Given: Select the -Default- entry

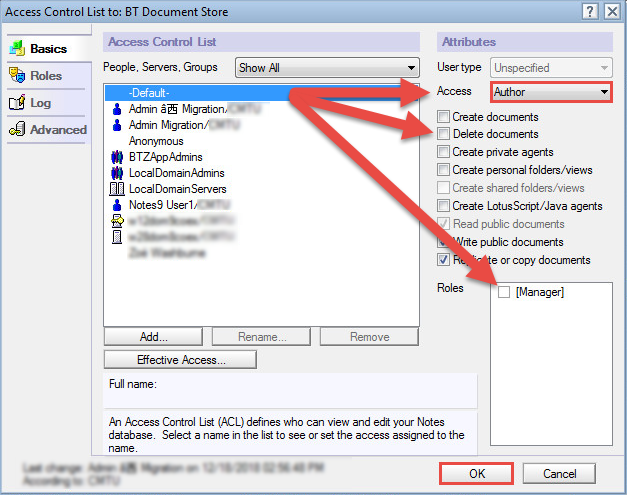Looking at the screenshot, I should coord(262,93).
